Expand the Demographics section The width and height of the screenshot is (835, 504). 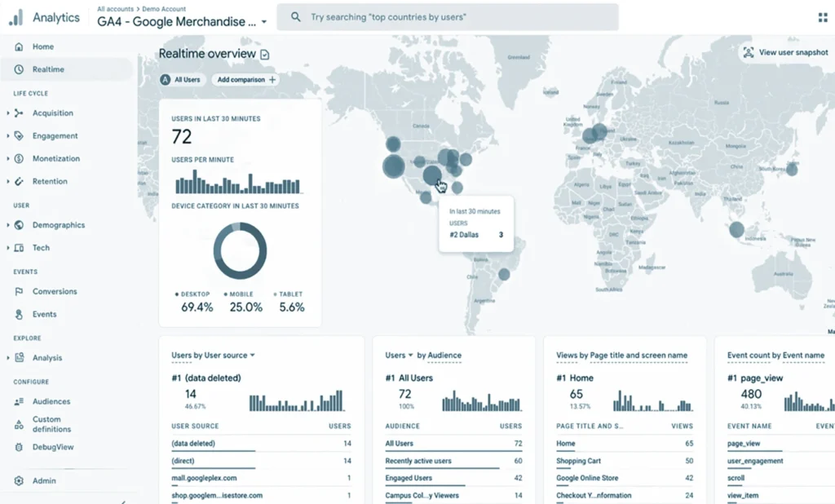pos(8,225)
